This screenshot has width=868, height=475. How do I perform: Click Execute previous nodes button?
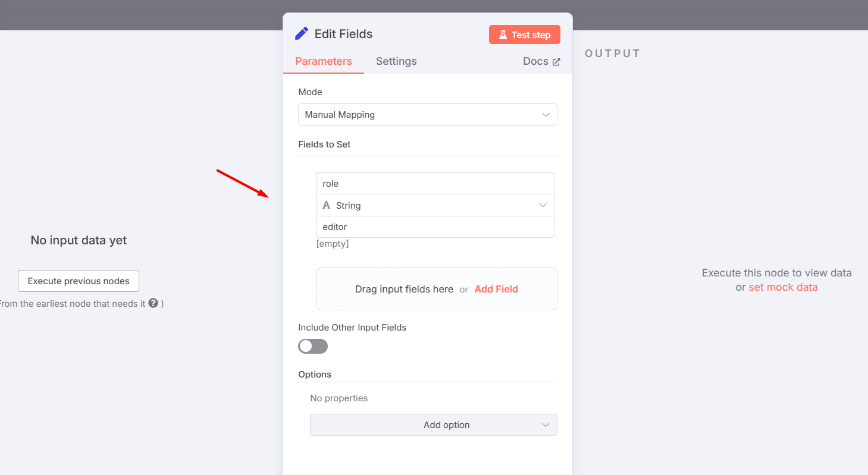(x=79, y=281)
